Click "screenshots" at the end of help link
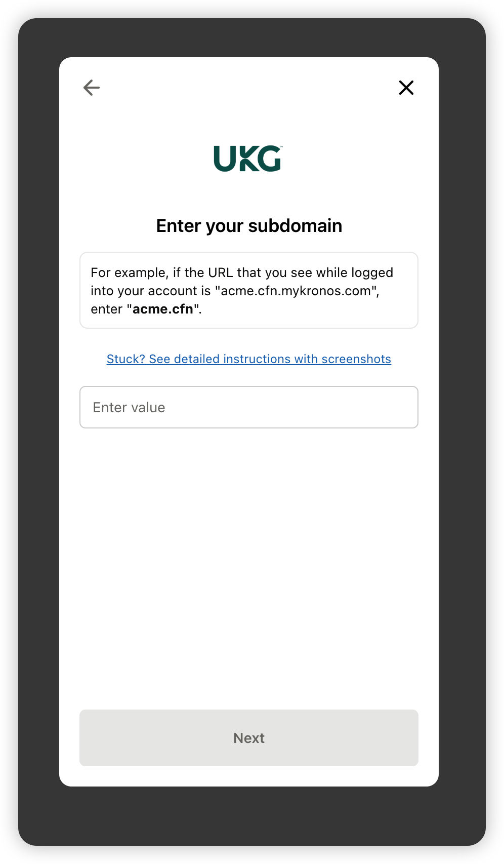This screenshot has height=864, width=504. click(x=356, y=359)
